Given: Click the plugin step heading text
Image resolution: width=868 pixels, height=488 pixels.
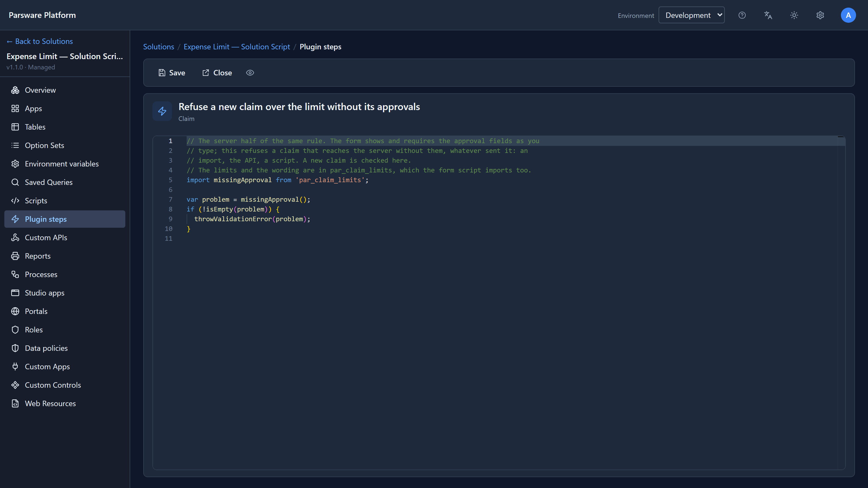Looking at the screenshot, I should click(299, 107).
